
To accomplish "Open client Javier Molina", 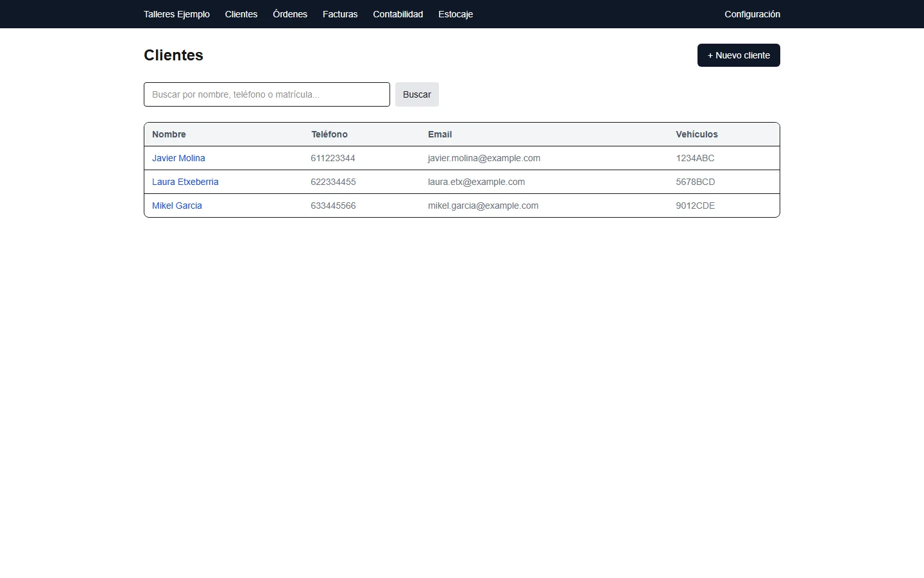I will tap(178, 158).
